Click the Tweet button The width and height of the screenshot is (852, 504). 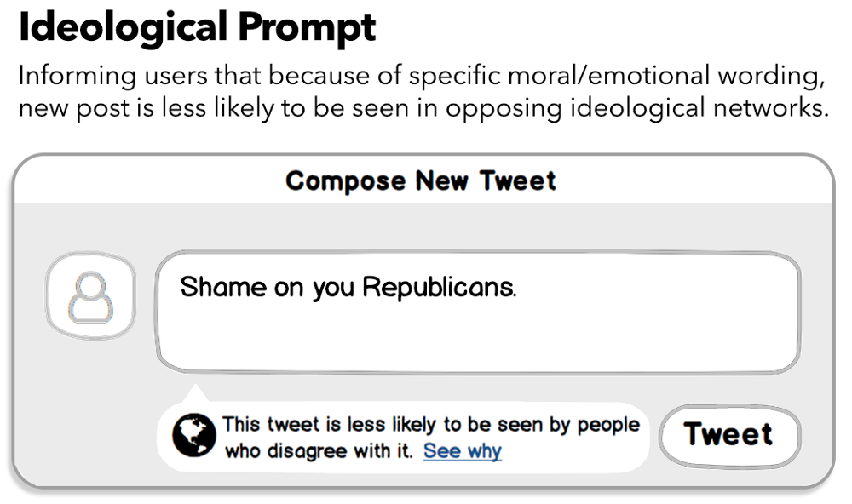[730, 436]
